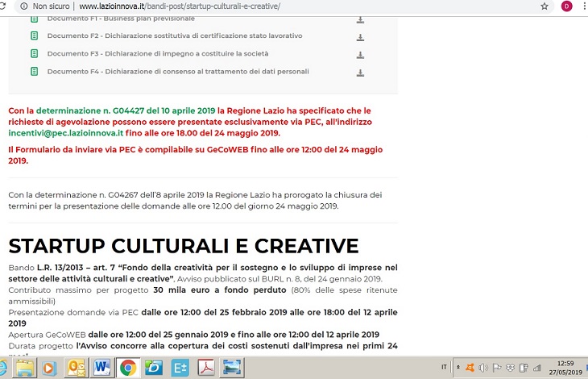The width and height of the screenshot is (588, 379).
Task: Download Documento F4 consenso dati personali
Action: tap(360, 72)
